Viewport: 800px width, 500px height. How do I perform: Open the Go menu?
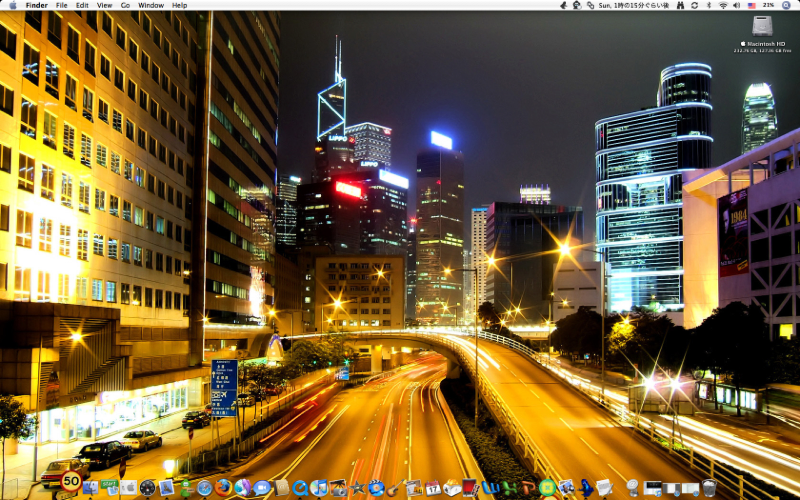tap(125, 5)
